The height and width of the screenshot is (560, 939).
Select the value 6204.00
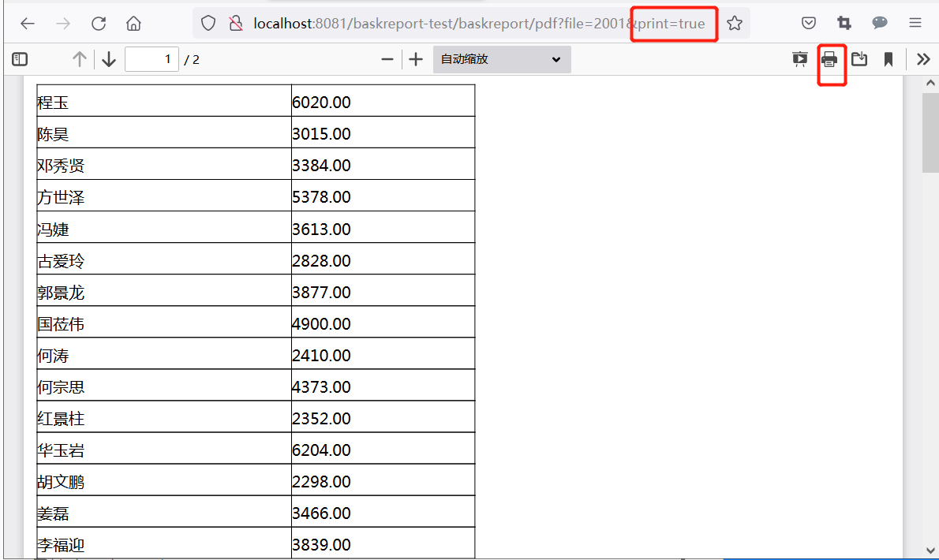[x=322, y=450]
